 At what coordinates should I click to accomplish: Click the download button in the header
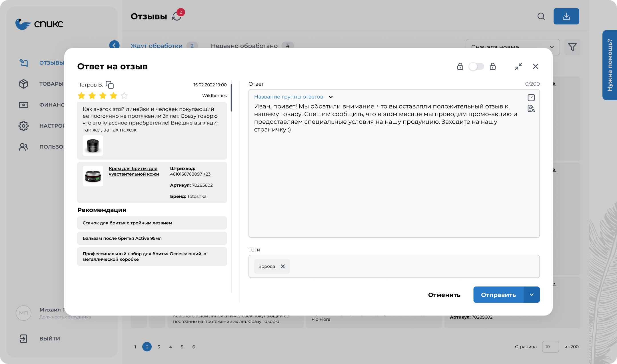(x=566, y=16)
